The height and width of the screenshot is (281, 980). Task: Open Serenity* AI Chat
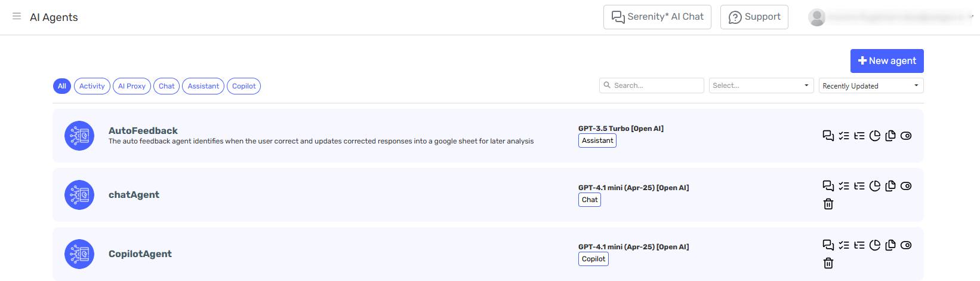pyautogui.click(x=657, y=17)
